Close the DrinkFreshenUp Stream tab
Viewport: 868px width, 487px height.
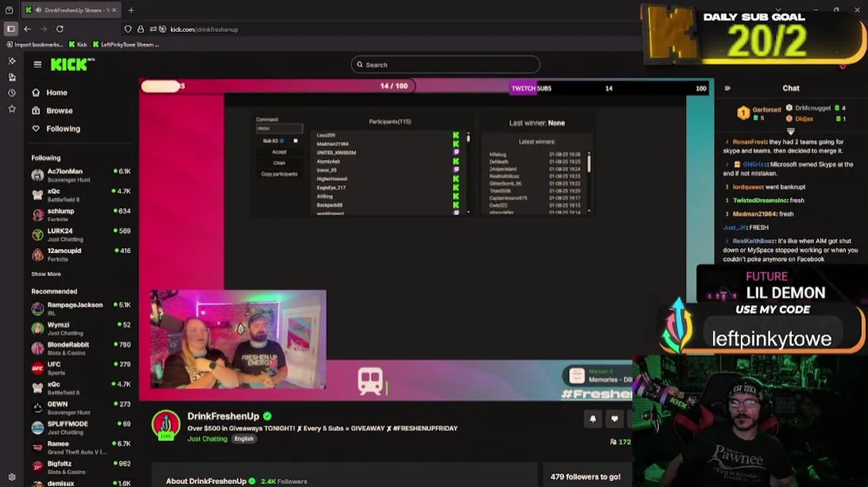pos(114,10)
